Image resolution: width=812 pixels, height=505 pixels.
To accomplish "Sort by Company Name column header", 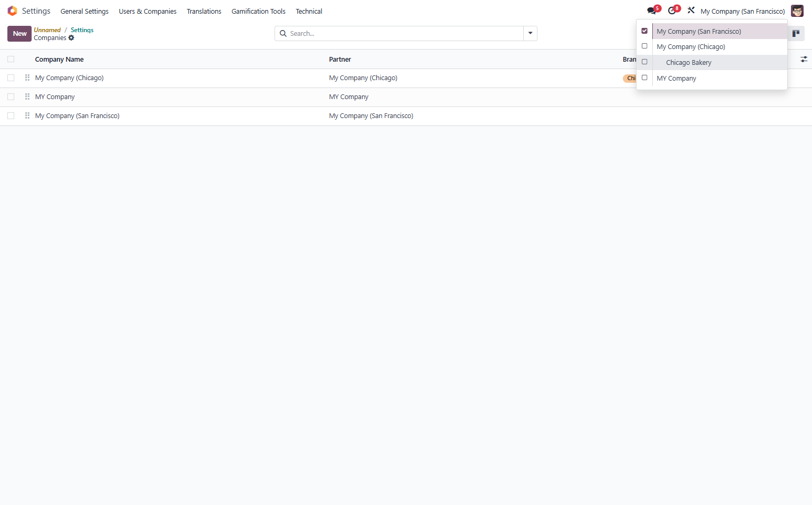I will [x=60, y=59].
